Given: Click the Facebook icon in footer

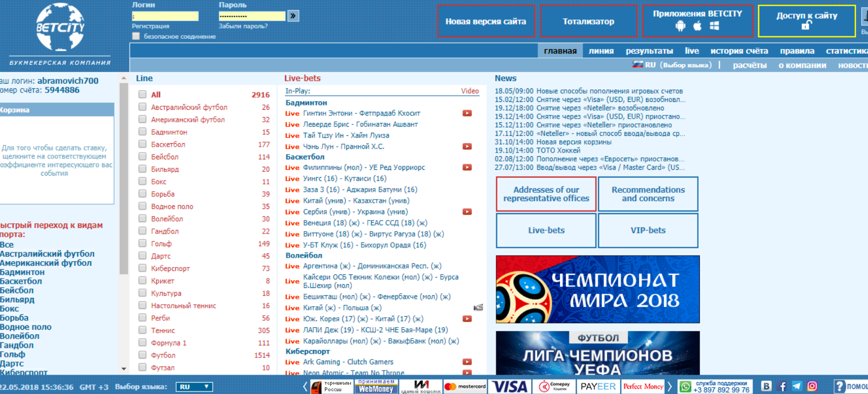Looking at the screenshot, I should point(782,386).
